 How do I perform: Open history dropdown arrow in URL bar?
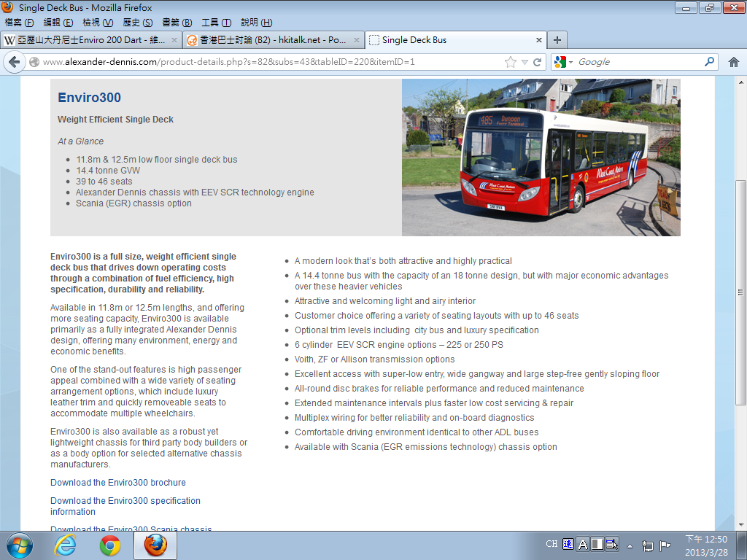pos(525,63)
